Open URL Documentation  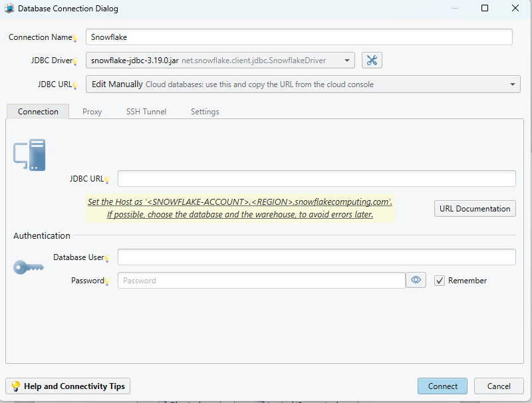click(475, 209)
